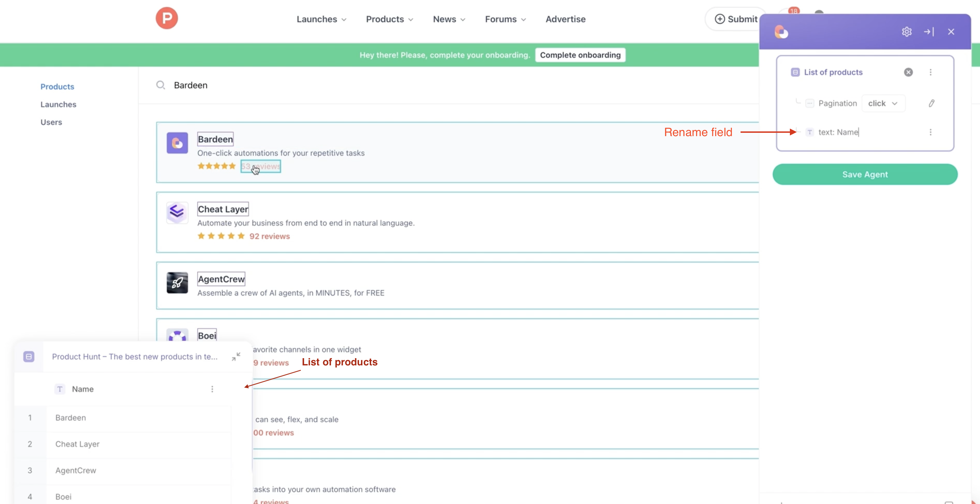
Task: Expand the Forums menu
Action: pyautogui.click(x=505, y=19)
